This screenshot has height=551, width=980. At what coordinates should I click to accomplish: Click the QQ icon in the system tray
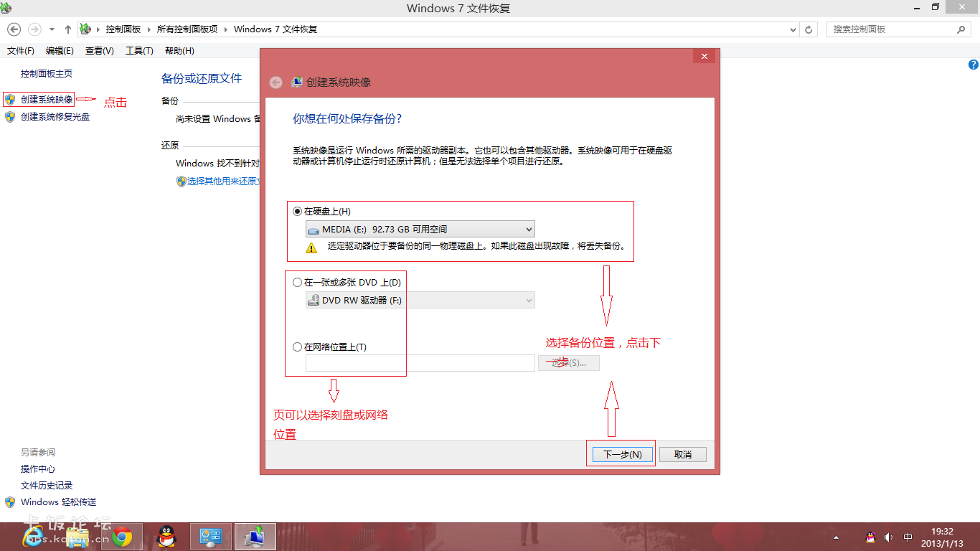[870, 537]
